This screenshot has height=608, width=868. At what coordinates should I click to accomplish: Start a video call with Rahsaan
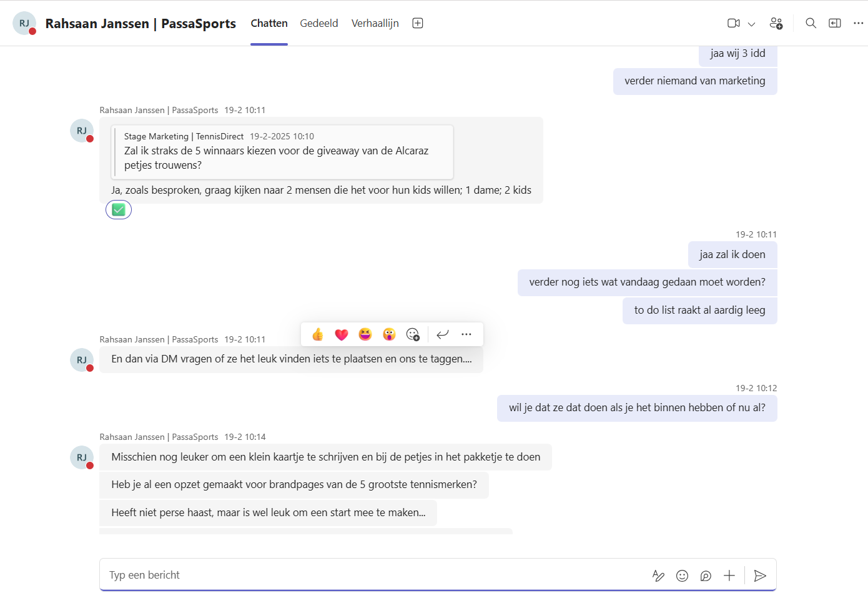click(733, 23)
